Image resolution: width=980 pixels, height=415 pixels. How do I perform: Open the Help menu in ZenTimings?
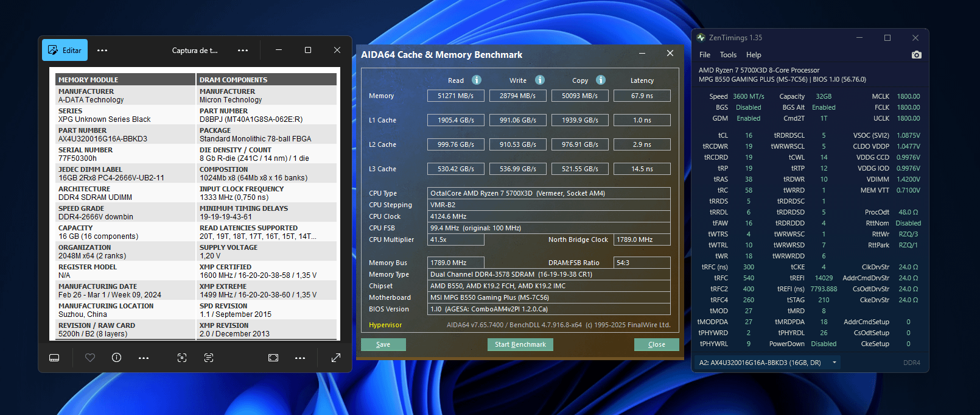[x=754, y=55]
